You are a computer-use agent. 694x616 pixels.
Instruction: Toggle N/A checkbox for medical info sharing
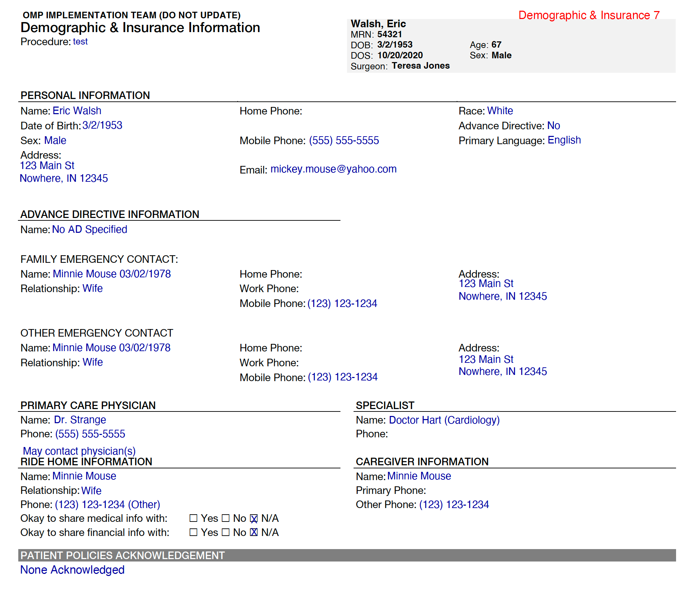coord(254,518)
